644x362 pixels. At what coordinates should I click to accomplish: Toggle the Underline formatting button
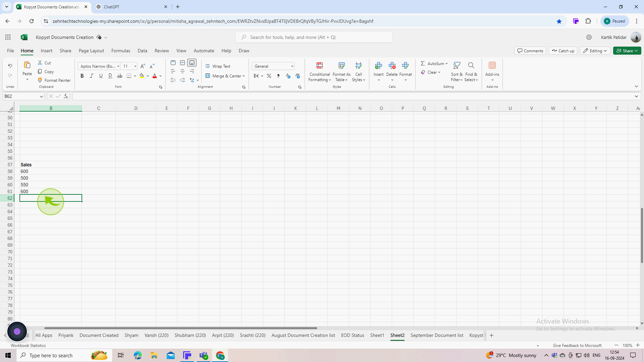tap(100, 76)
